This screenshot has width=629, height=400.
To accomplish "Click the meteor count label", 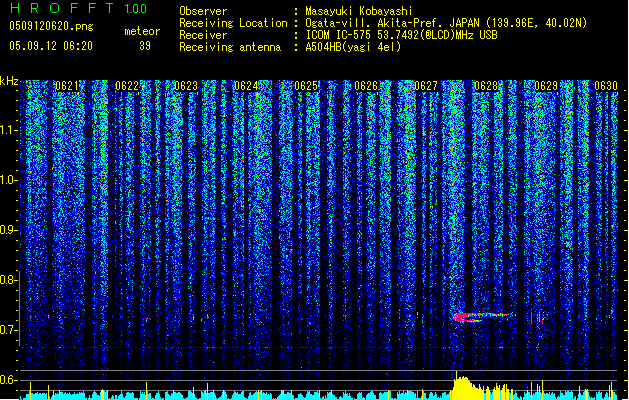I will [142, 31].
